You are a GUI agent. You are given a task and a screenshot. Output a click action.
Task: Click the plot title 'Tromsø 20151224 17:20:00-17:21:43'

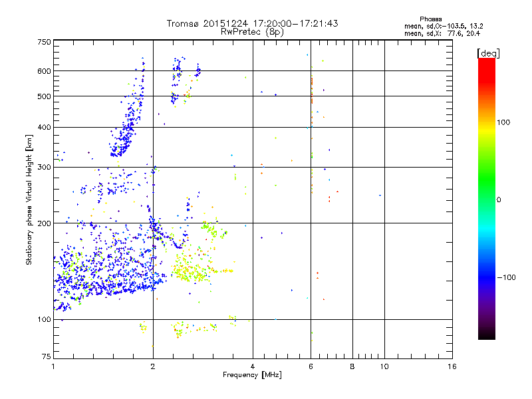pos(252,23)
